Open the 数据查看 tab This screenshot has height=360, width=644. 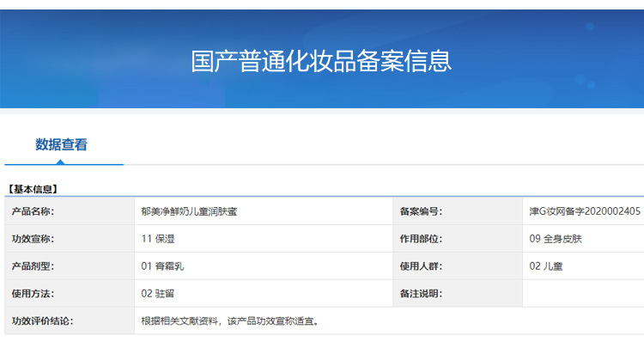click(61, 144)
